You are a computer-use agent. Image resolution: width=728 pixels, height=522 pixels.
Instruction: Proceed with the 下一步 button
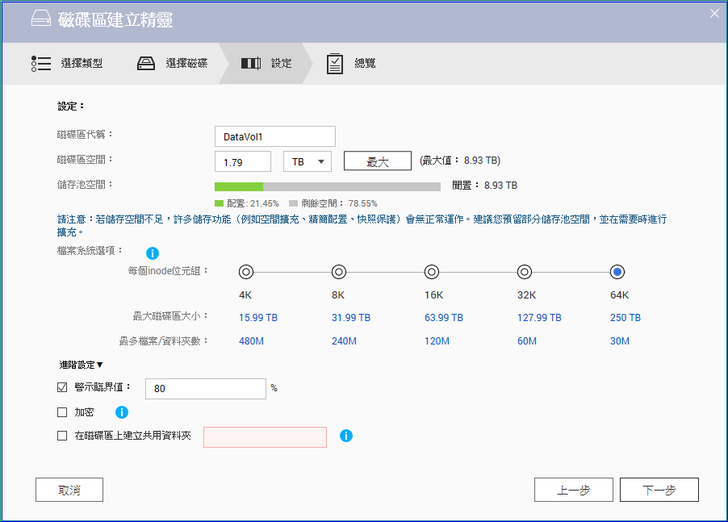click(x=658, y=490)
